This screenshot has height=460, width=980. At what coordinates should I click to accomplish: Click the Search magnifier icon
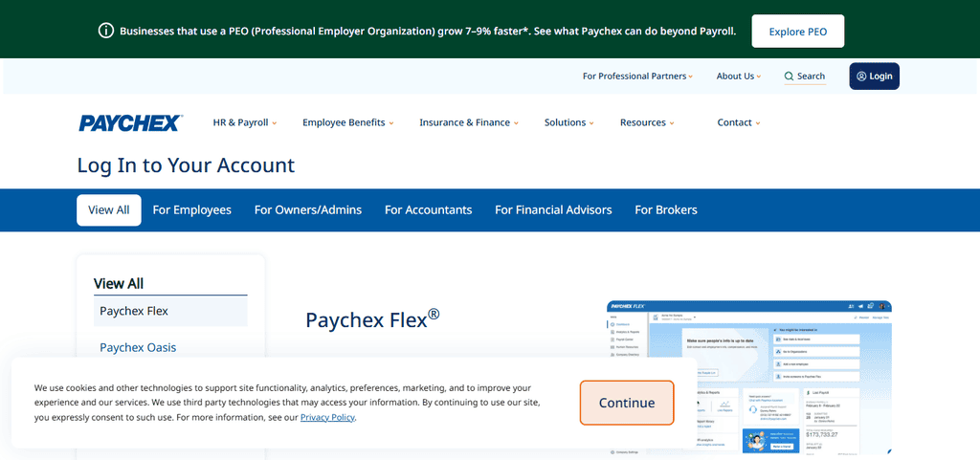tap(789, 77)
